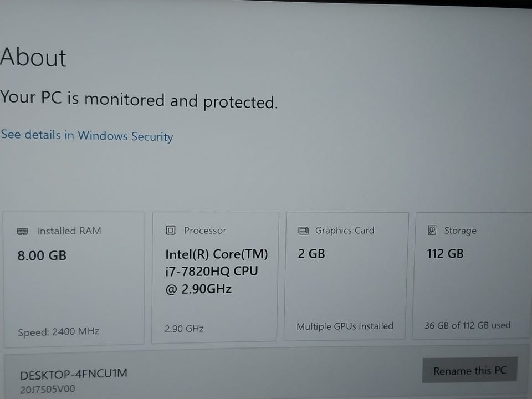Click the Processor chip icon
Image resolution: width=532 pixels, height=399 pixels.
coord(171,230)
